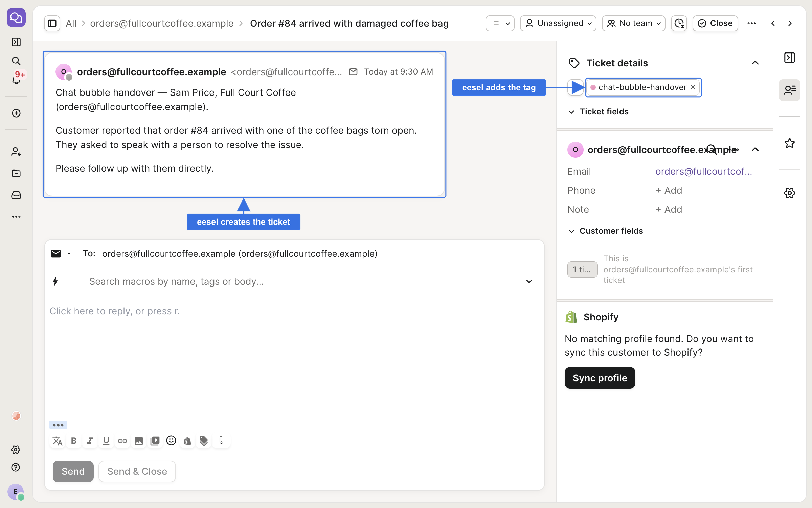Open the emoji picker

pyautogui.click(x=171, y=440)
